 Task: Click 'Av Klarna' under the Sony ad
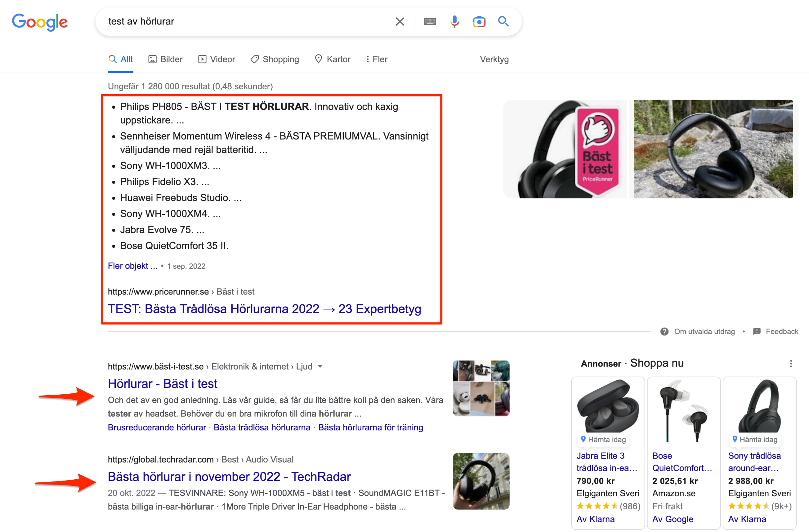pos(747,519)
